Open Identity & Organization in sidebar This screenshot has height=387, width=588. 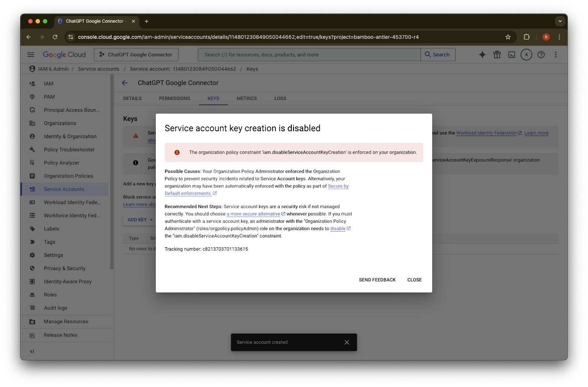(70, 137)
